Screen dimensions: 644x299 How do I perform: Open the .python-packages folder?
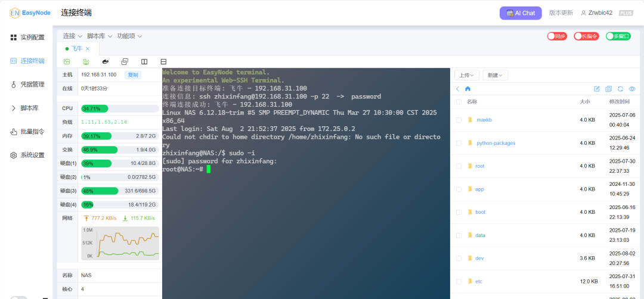(495, 143)
